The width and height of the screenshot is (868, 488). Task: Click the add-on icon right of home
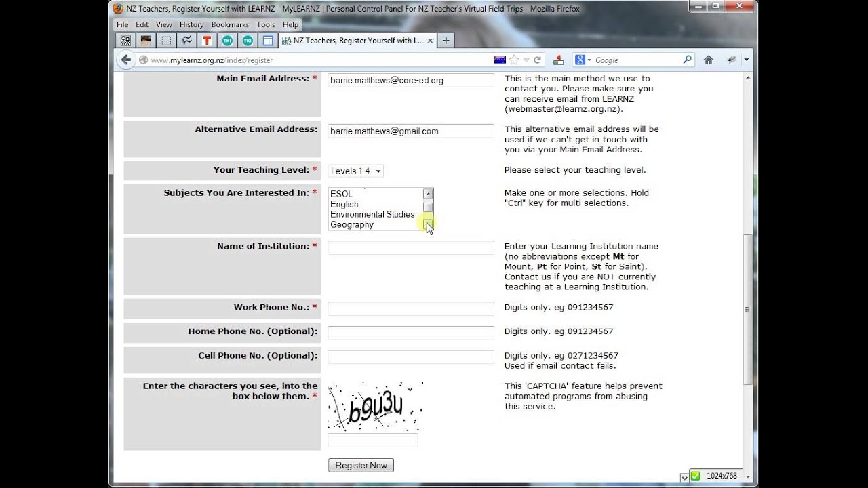(x=732, y=60)
